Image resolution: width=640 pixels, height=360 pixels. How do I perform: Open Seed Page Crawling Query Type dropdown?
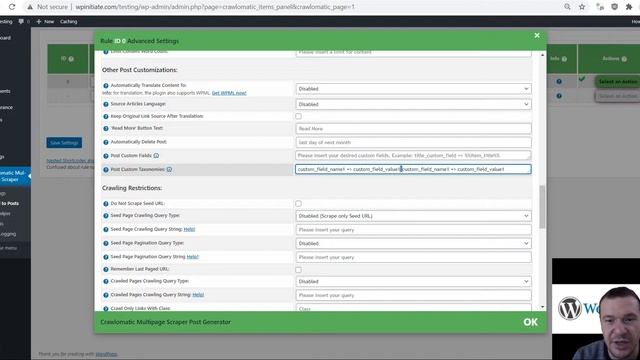(413, 216)
